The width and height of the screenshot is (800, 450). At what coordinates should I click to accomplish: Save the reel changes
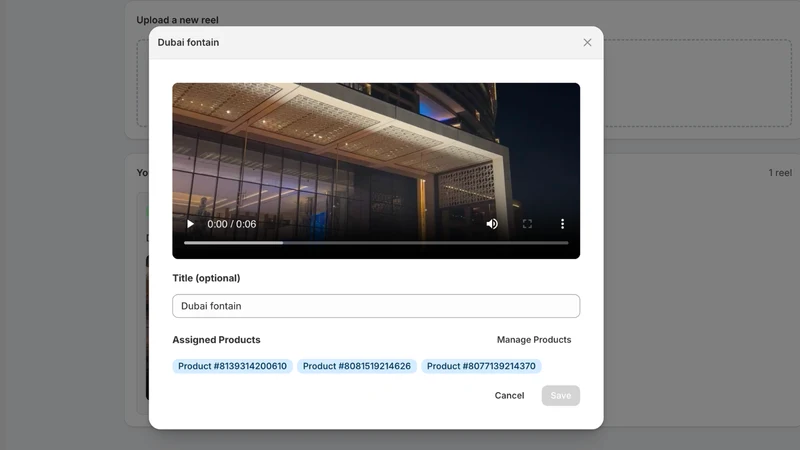click(x=560, y=395)
